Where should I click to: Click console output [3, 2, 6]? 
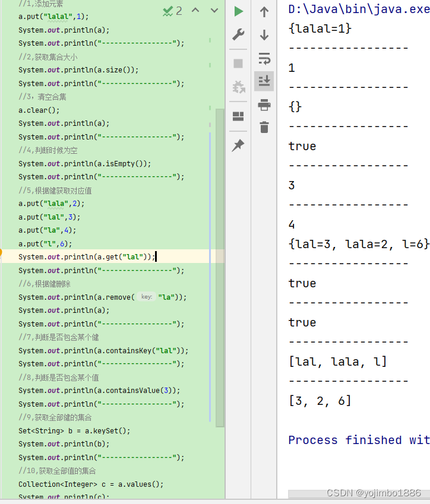coord(320,401)
